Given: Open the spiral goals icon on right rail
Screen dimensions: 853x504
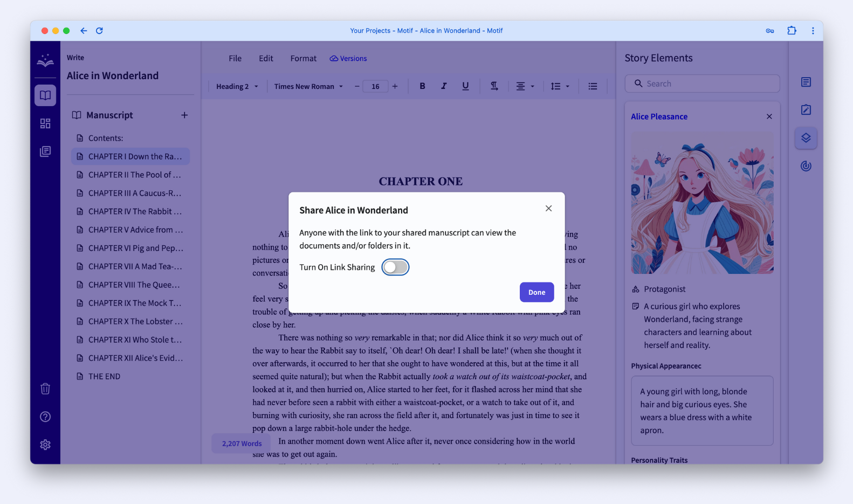Looking at the screenshot, I should click(806, 166).
